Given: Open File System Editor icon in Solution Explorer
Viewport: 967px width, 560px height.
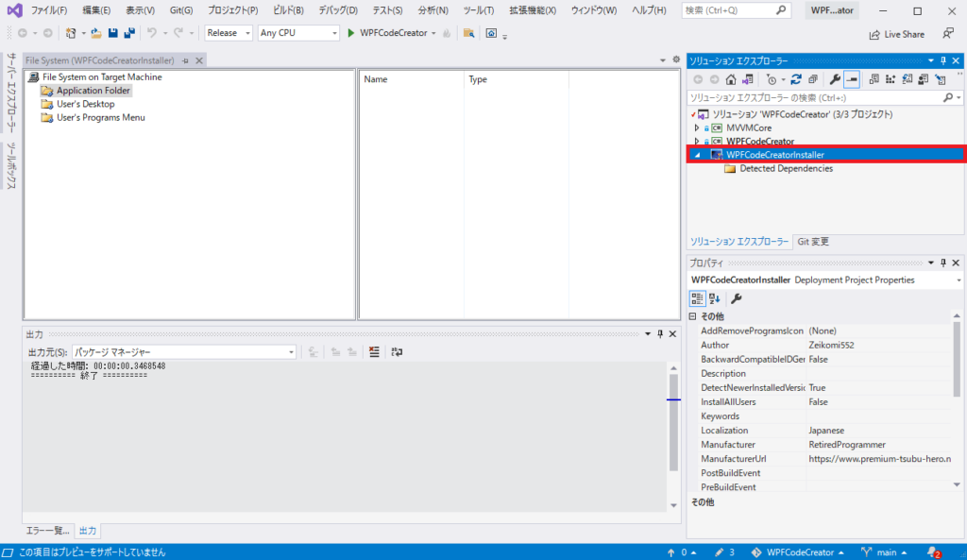Looking at the screenshot, I should [874, 79].
